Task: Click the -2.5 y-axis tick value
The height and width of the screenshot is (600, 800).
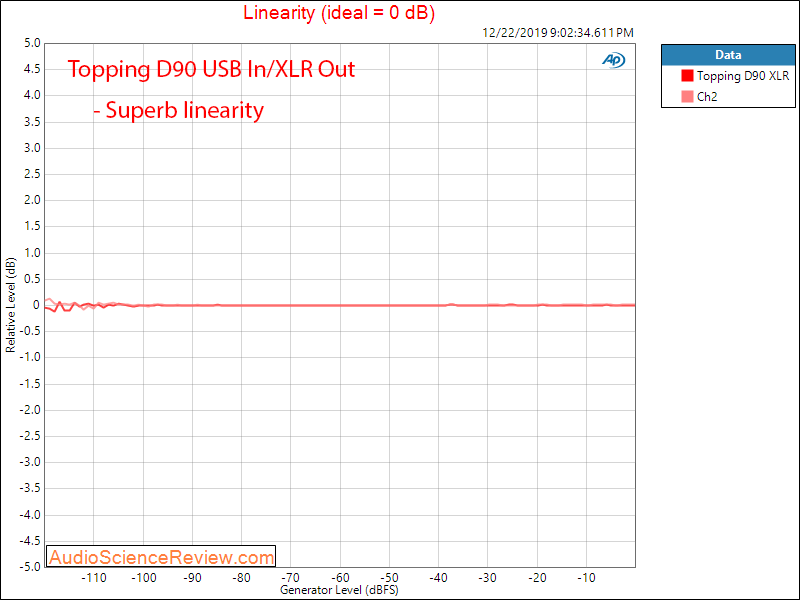Action: tap(30, 436)
